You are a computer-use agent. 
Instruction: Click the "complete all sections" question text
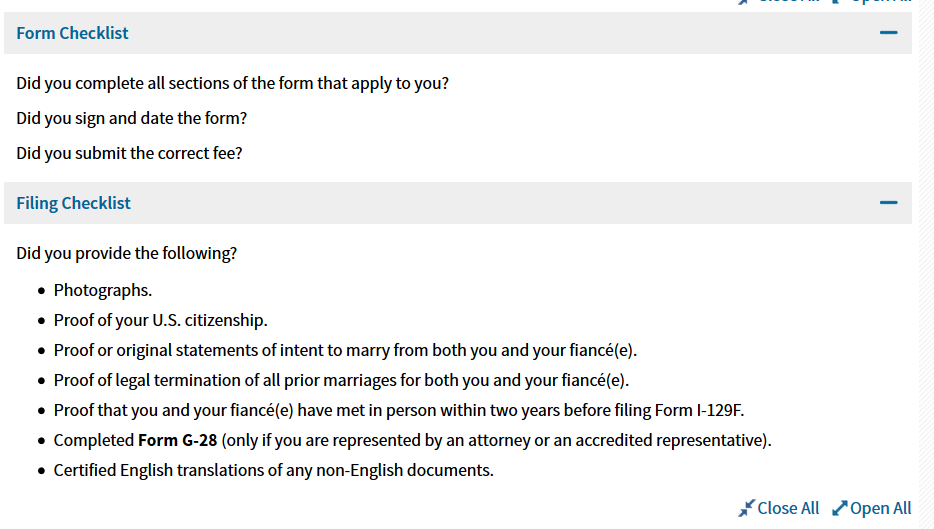click(232, 83)
